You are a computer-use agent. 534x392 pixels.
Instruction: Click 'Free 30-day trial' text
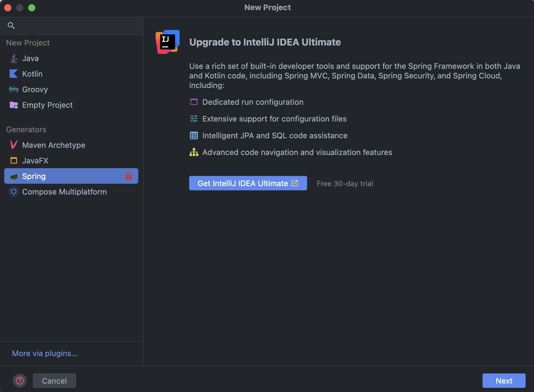(345, 183)
